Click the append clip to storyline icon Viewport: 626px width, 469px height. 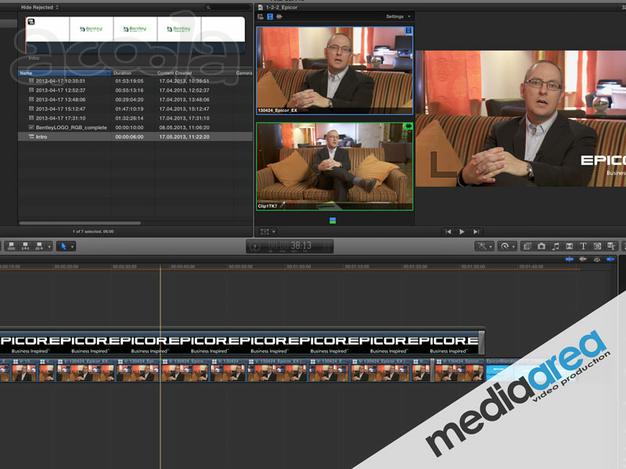[x=39, y=246]
